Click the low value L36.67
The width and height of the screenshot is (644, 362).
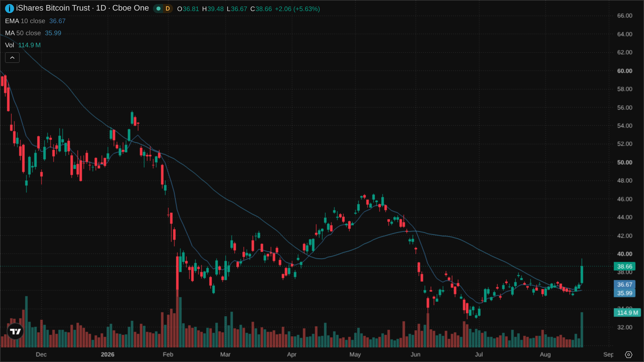click(x=237, y=9)
